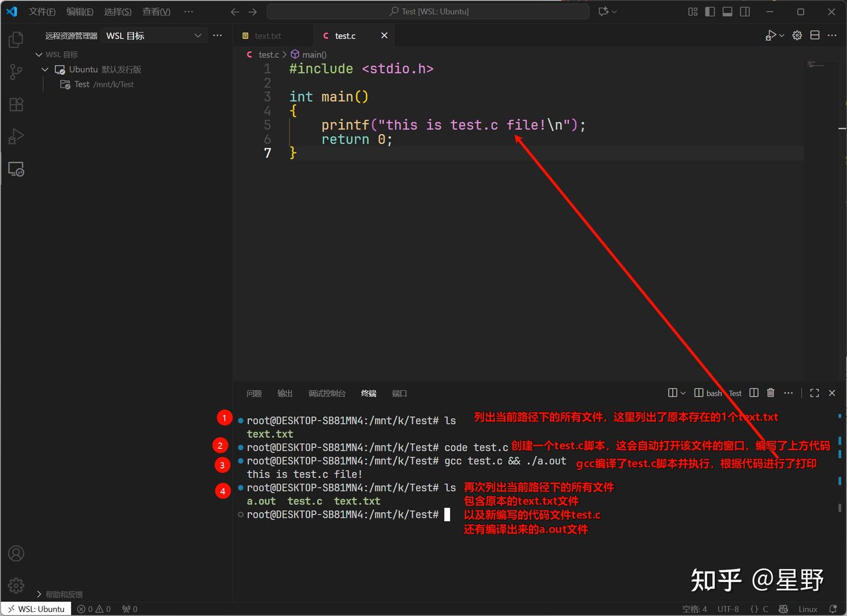Go forward with the right arrow
This screenshot has width=847, height=616.
coord(252,12)
